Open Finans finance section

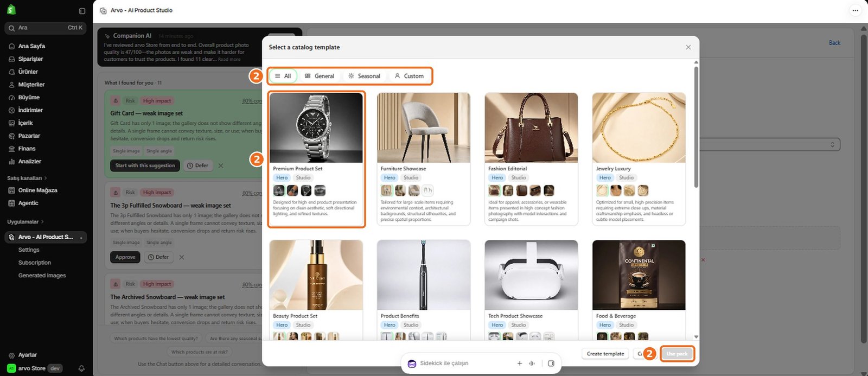27,149
